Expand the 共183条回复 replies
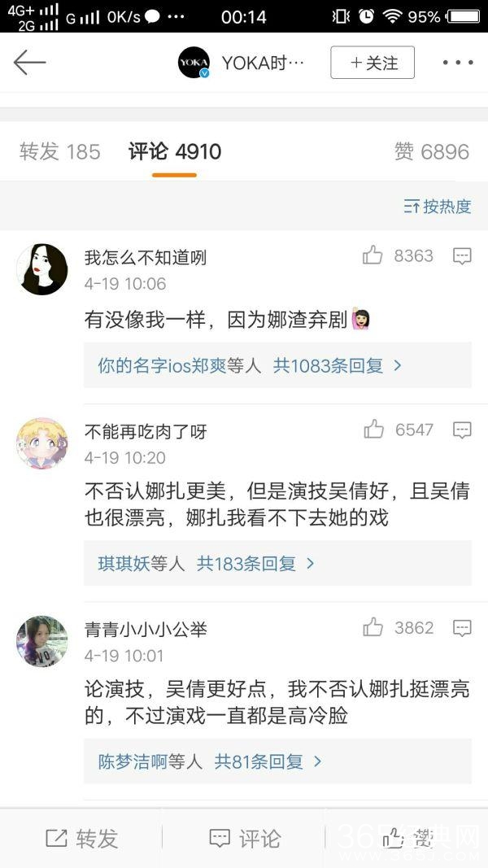This screenshot has height=868, width=488. 255,563
